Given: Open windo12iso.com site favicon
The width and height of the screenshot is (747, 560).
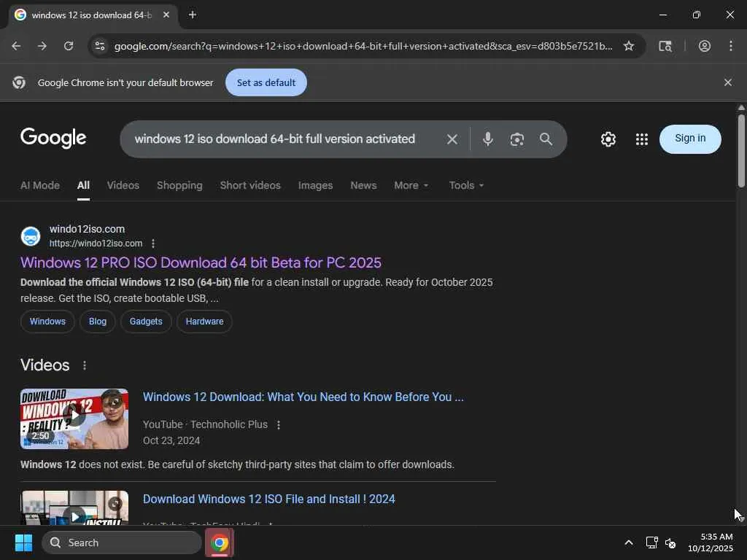Looking at the screenshot, I should click(31, 236).
